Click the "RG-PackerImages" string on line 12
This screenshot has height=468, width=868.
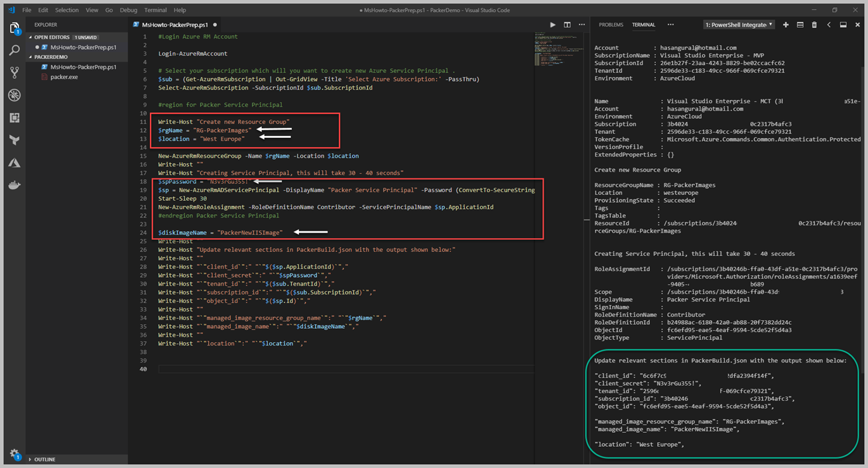222,131
